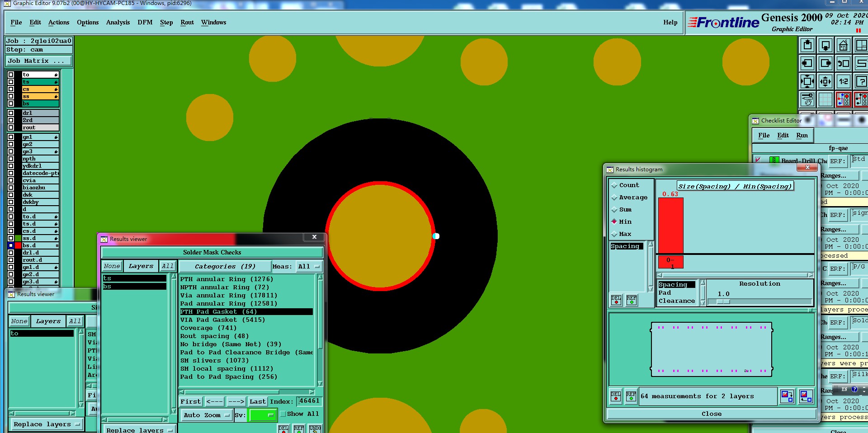868x433 pixels.
Task: Click the previous view undo icon
Action: point(844,63)
